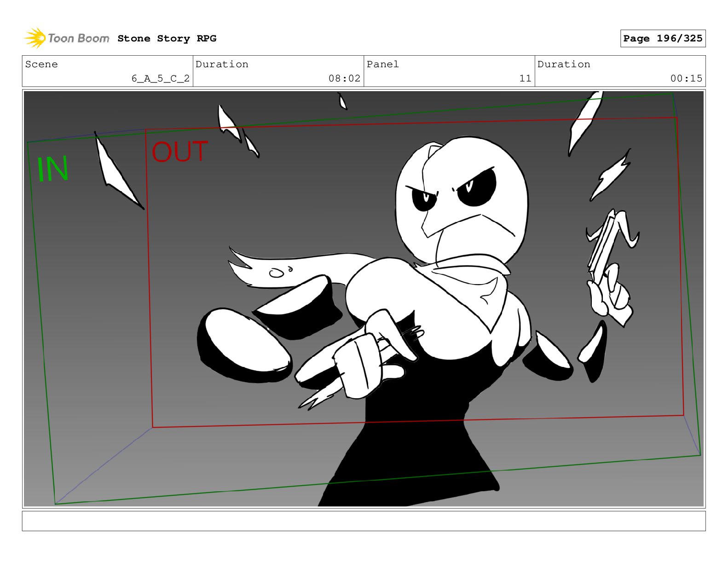Click the 'Page 196/325' box
728x564 pixels.
point(663,39)
